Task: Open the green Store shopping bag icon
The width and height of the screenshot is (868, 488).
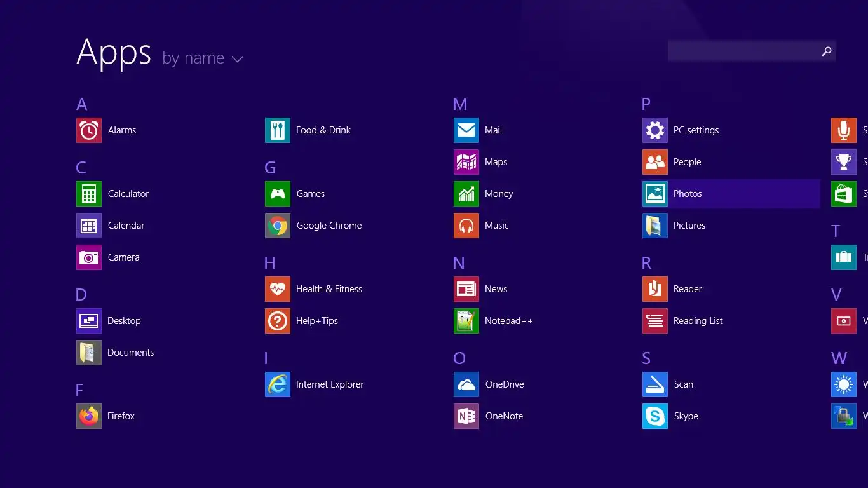Action: 844,194
